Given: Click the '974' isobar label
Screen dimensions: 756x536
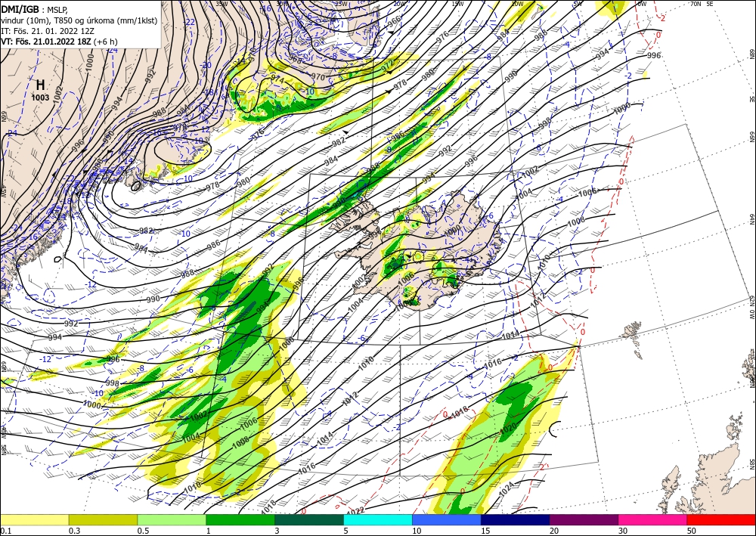Looking at the screenshot, I should pyautogui.click(x=277, y=78).
